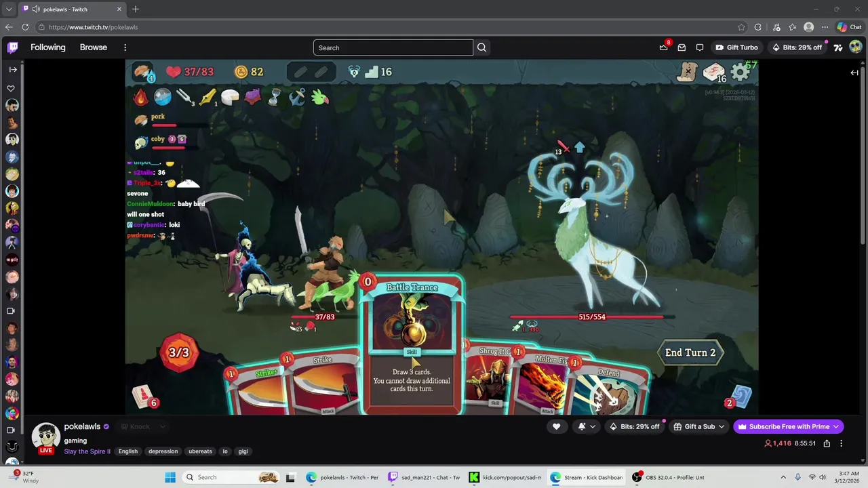Click the draw pile icon showing 6
868x488 pixels.
144,397
